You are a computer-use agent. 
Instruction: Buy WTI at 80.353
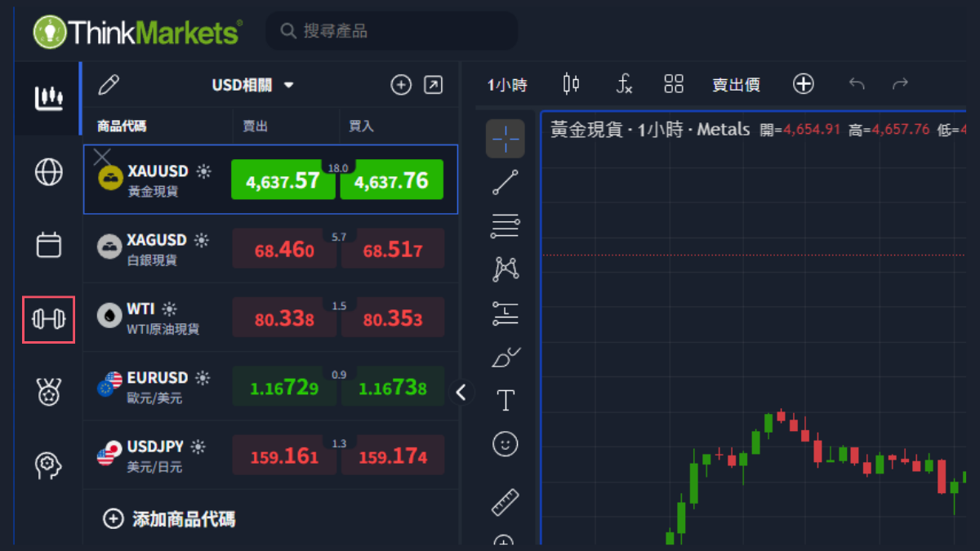pyautogui.click(x=393, y=318)
